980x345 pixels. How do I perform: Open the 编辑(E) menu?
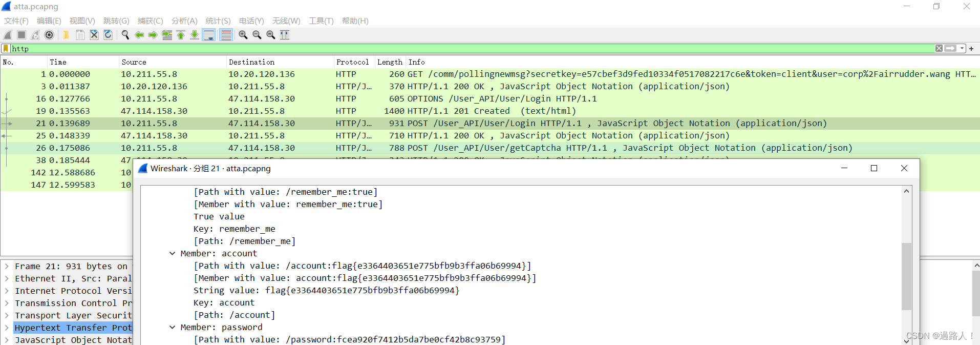point(49,21)
